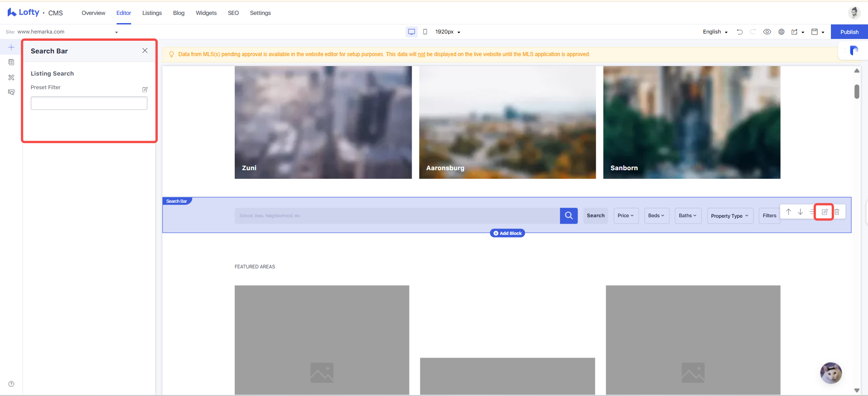This screenshot has width=868, height=396.
Task: Open the Overview tab
Action: [93, 13]
